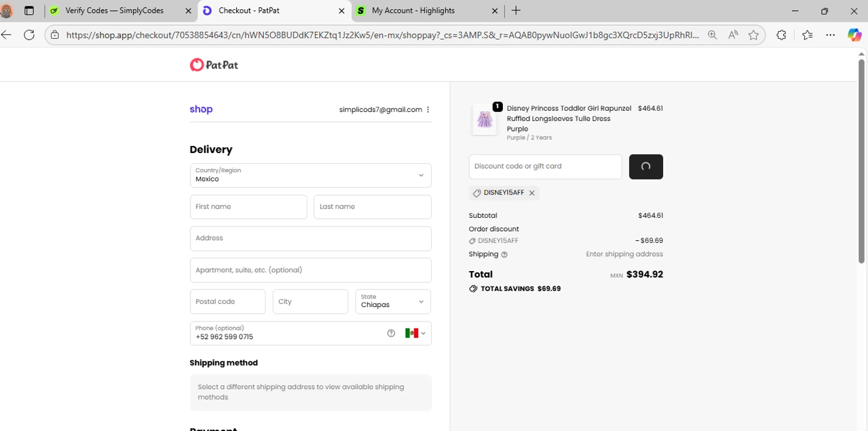View site information lock icon
This screenshot has width=868, height=431.
[55, 35]
